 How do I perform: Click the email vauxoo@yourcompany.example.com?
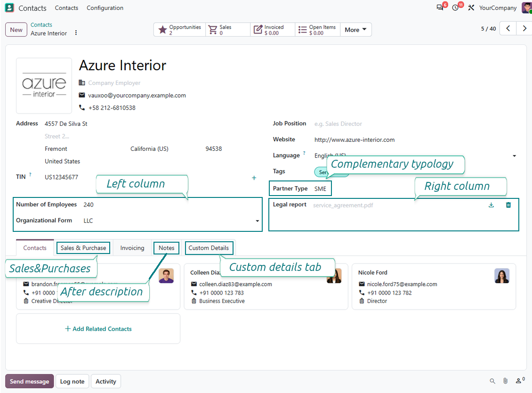[137, 96]
